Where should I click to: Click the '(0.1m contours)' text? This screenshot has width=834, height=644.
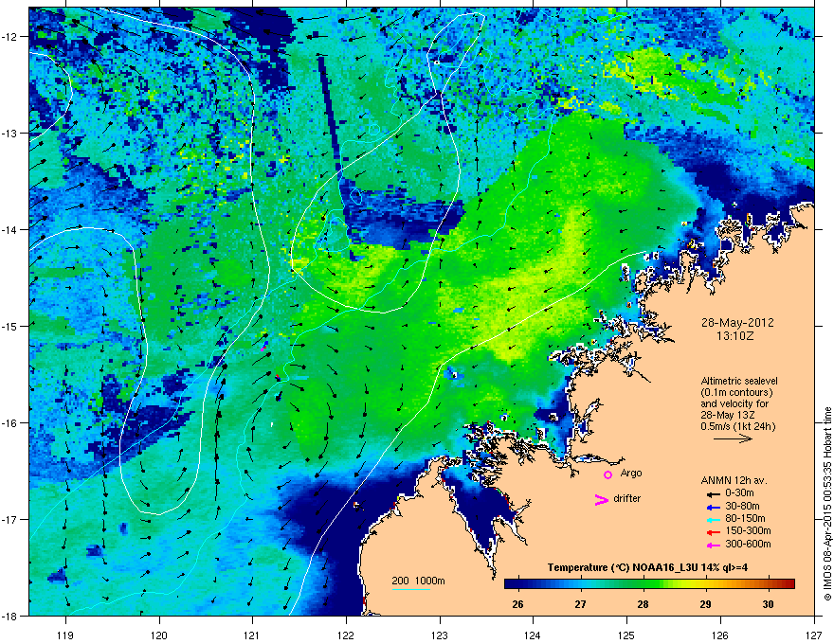point(736,392)
